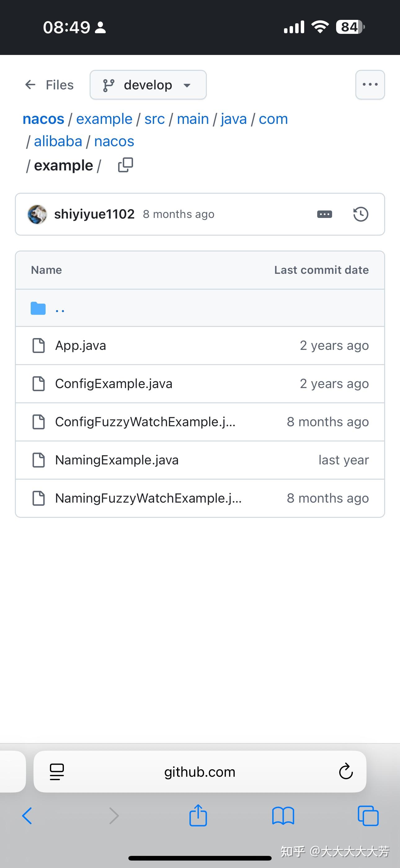Click shiyiyue1102's avatar image
The image size is (400, 868).
click(37, 214)
